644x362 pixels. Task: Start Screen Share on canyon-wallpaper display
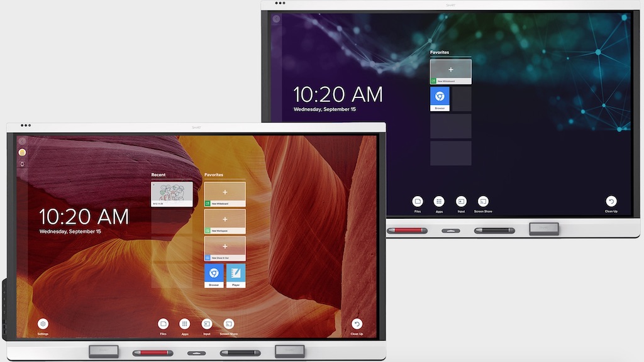click(x=229, y=324)
